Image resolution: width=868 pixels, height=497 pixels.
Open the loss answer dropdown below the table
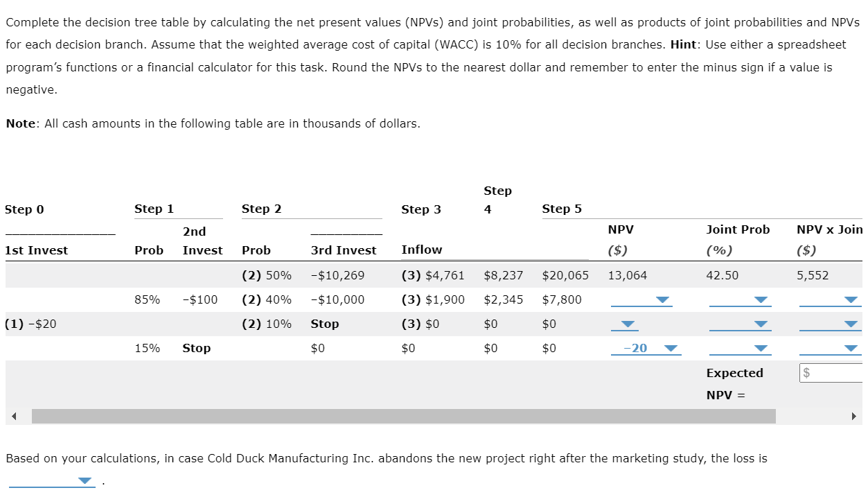point(84,480)
